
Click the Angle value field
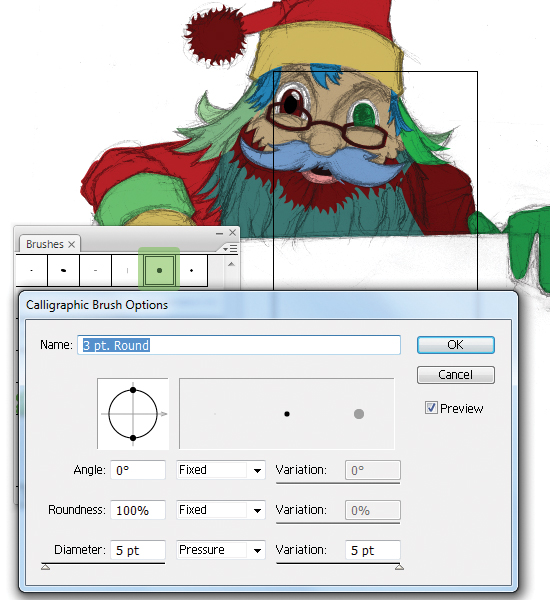pos(138,470)
